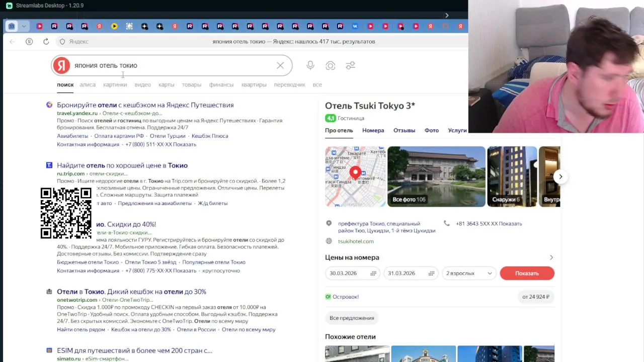This screenshot has height=362, width=644.
Task: Open 'Отели в Токио. Дикий кешбэк' result
Action: pos(132,292)
